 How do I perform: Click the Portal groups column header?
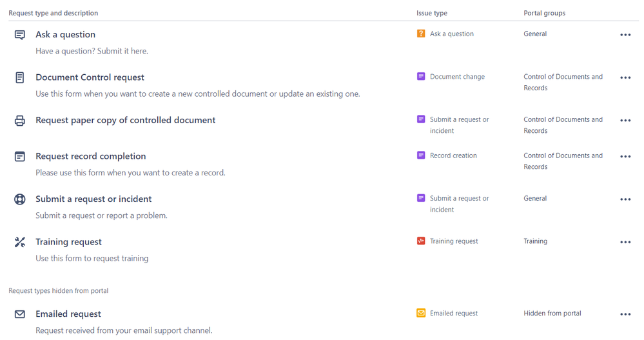pos(544,13)
